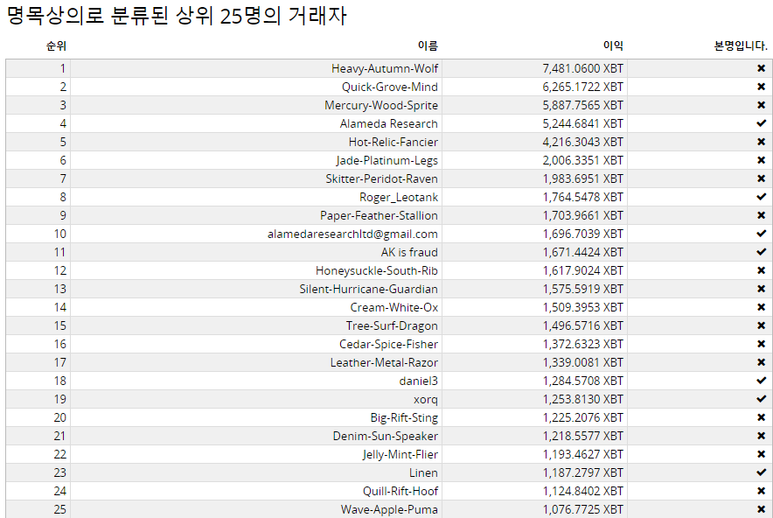This screenshot has height=518, width=773.
Task: Select the name Jade-Platinum-Legs
Action: coord(387,160)
